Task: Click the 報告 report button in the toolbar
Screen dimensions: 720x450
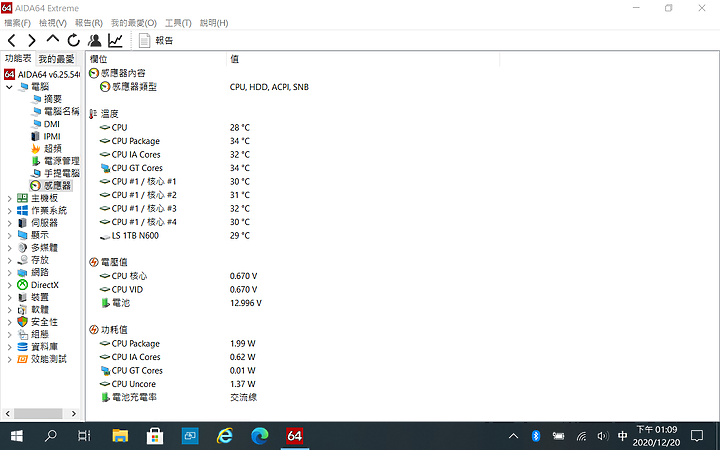Action: coord(156,40)
